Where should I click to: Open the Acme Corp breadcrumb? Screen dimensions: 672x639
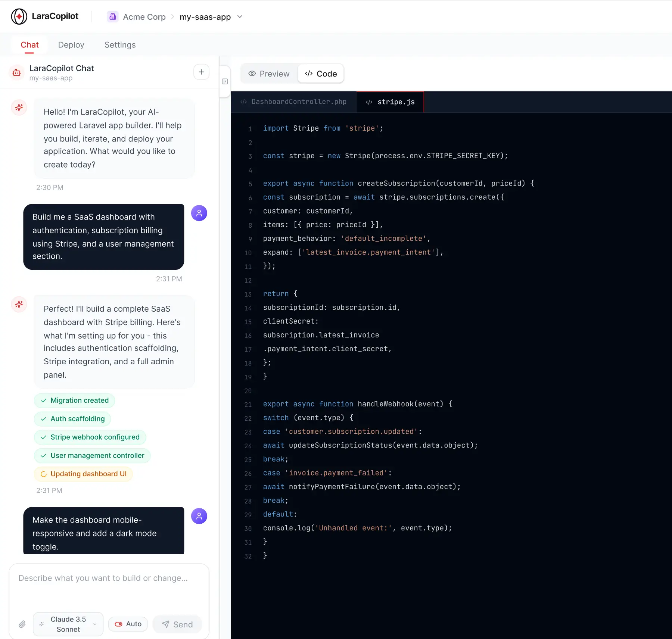[144, 17]
